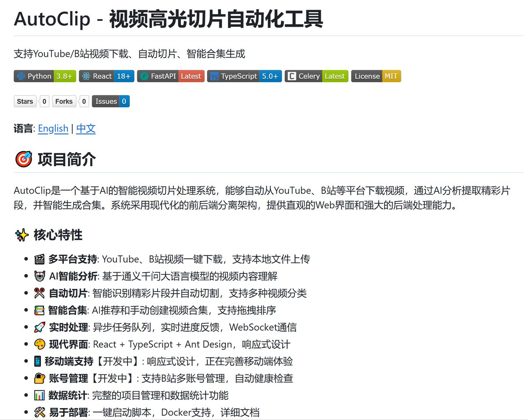Click the text Docker支持，详细文档

[x=210, y=413]
